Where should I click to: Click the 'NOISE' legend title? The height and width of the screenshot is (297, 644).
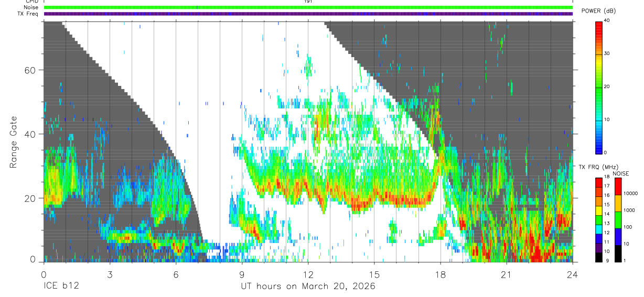point(621,173)
